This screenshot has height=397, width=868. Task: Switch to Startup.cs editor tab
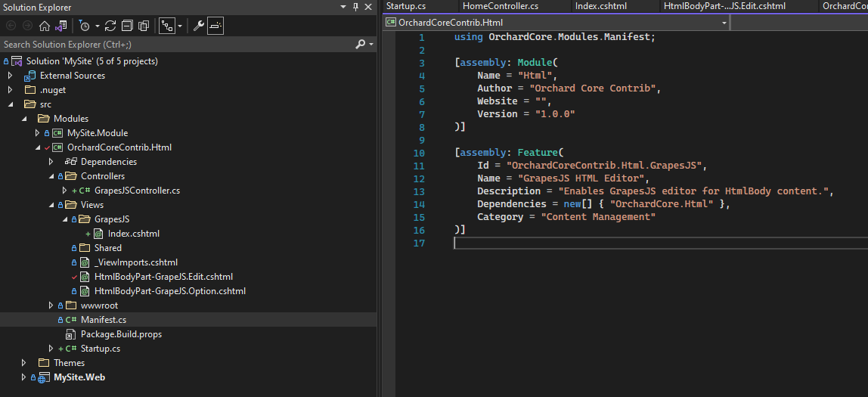pos(405,6)
